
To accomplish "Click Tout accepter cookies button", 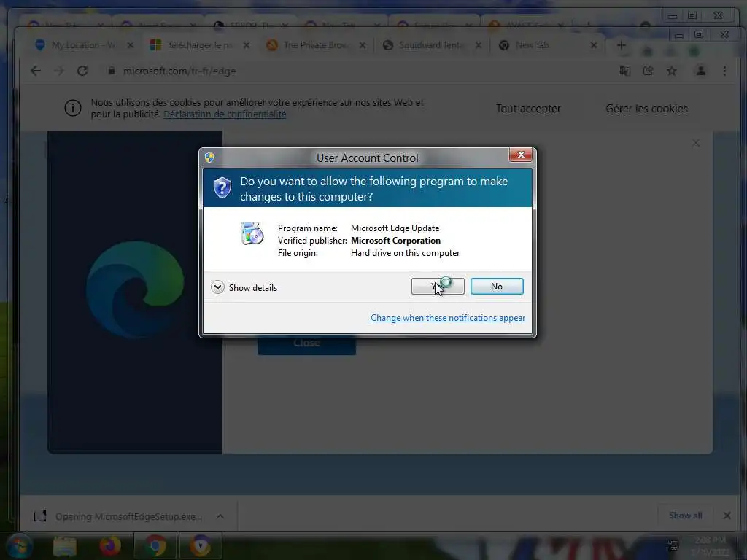I will pyautogui.click(x=528, y=109).
